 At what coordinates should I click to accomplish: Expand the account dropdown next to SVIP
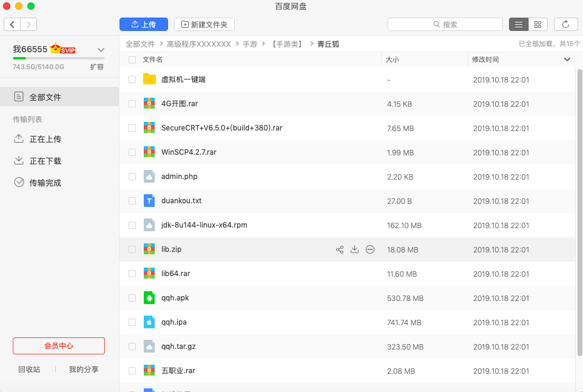coord(101,50)
